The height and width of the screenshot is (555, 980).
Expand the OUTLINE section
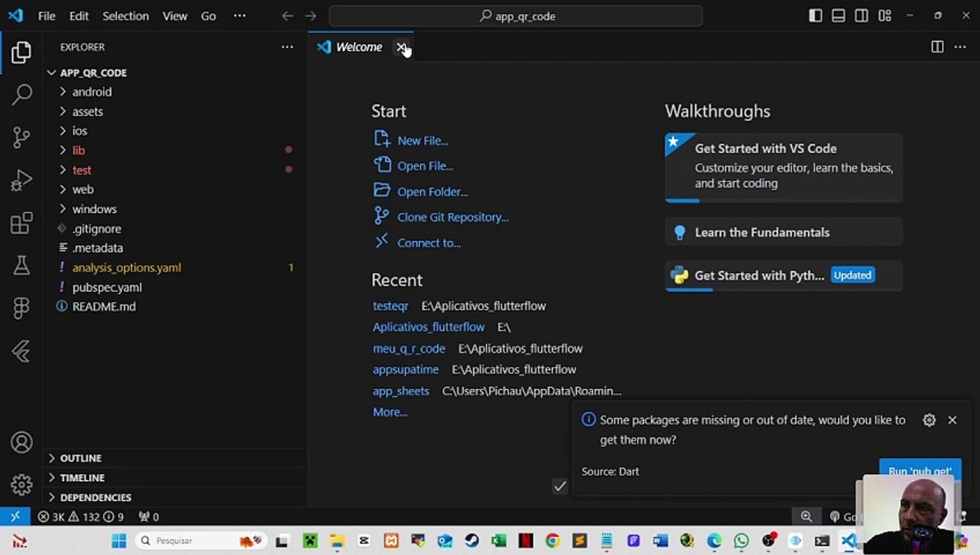point(176,458)
